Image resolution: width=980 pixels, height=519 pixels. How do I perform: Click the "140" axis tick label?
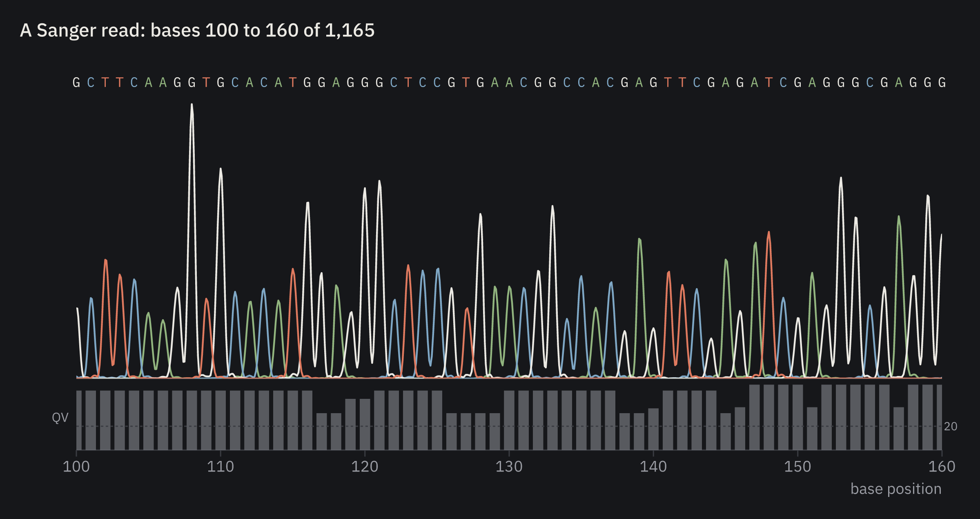(653, 467)
